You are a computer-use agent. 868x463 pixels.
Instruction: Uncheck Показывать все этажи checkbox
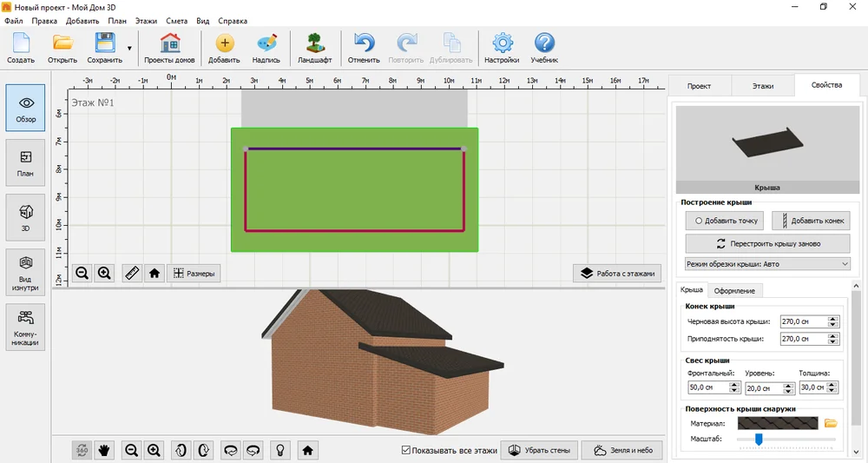(x=405, y=450)
